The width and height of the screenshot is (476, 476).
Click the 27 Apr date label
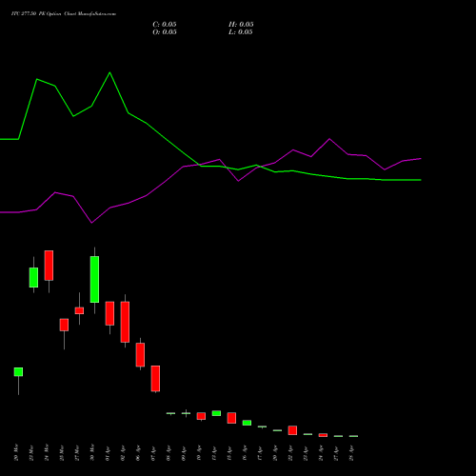point(336,453)
